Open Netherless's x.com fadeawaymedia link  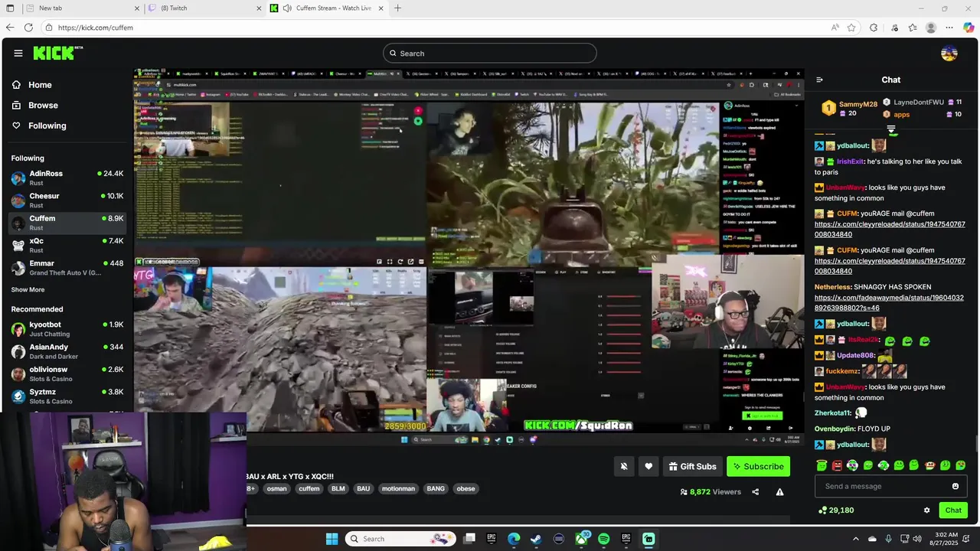(889, 303)
